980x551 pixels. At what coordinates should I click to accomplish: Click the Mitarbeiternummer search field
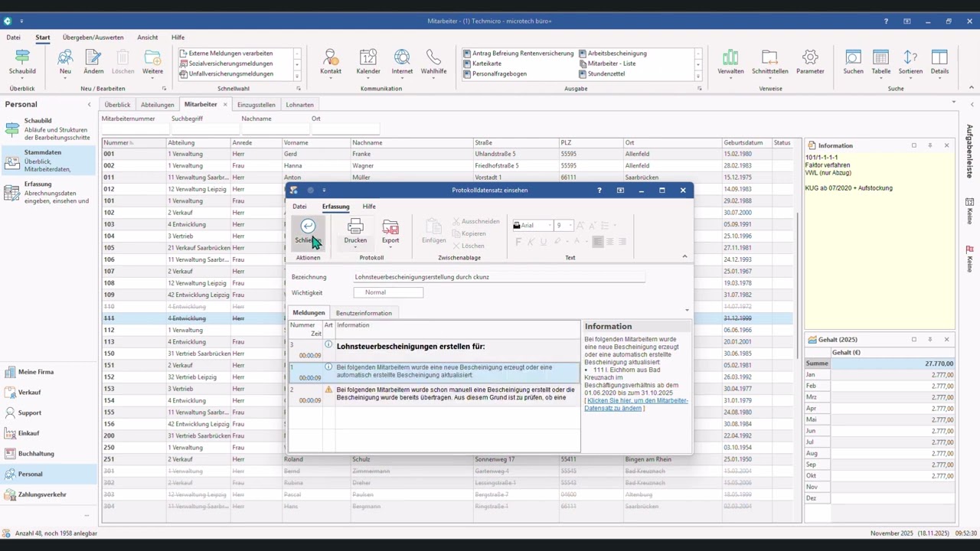[134, 129]
